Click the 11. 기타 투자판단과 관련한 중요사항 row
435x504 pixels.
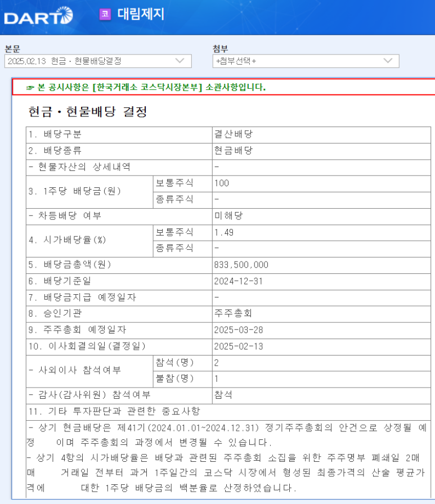[228, 411]
